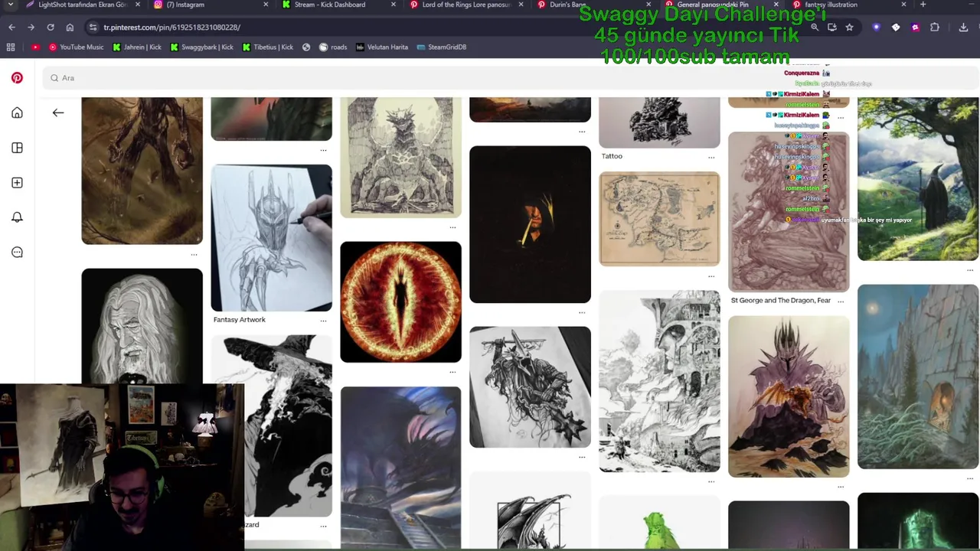Viewport: 980px width, 551px height.
Task: Open purple armored dark lord pin
Action: click(789, 397)
